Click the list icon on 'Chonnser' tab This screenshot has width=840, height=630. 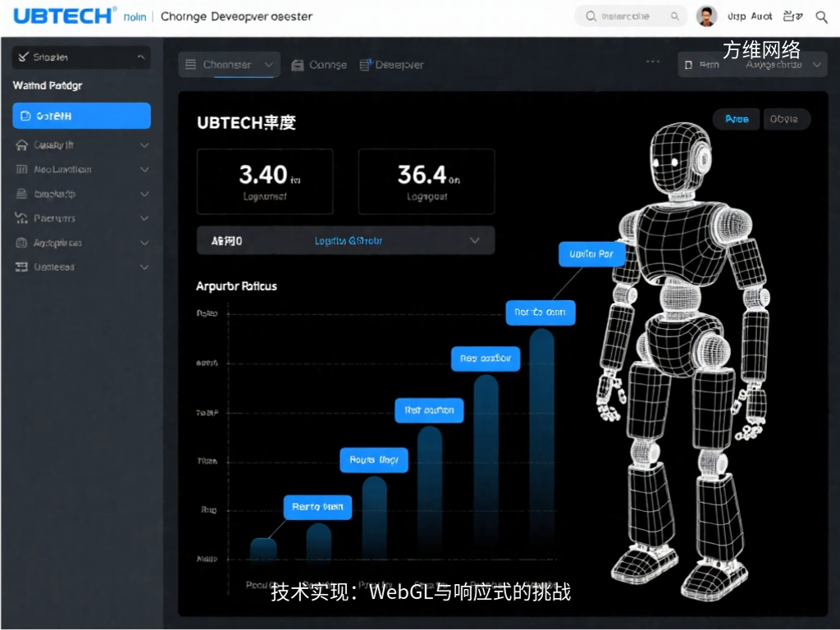190,65
